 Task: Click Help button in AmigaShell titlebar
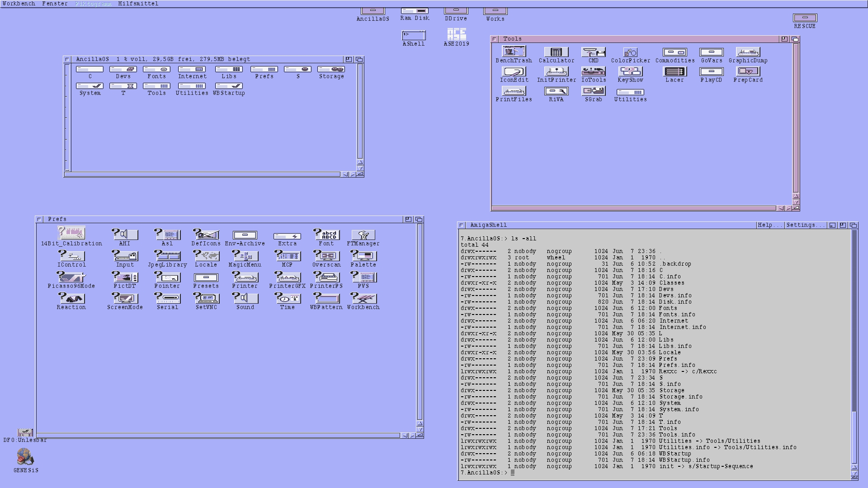pos(769,225)
